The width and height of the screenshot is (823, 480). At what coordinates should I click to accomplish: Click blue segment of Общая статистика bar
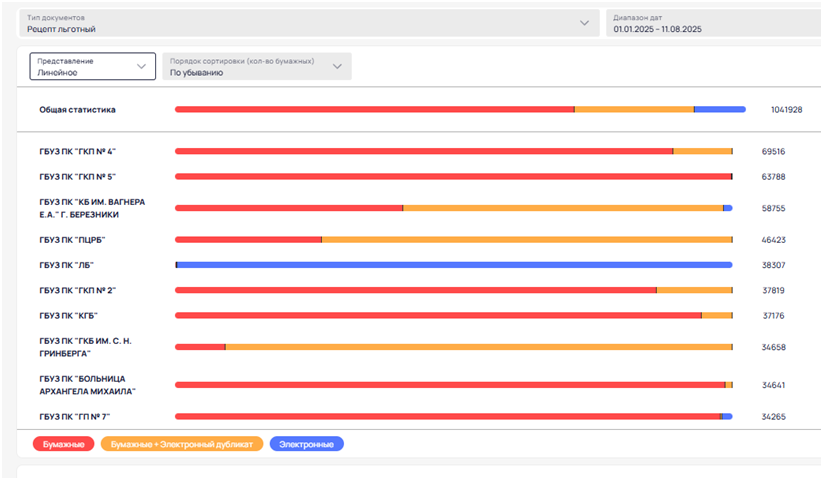(x=720, y=110)
